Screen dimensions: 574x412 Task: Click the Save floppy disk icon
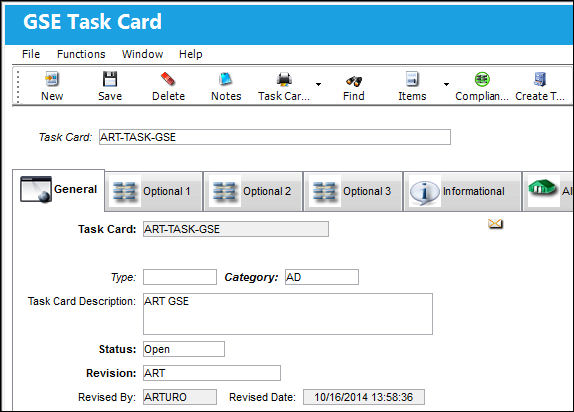point(109,79)
